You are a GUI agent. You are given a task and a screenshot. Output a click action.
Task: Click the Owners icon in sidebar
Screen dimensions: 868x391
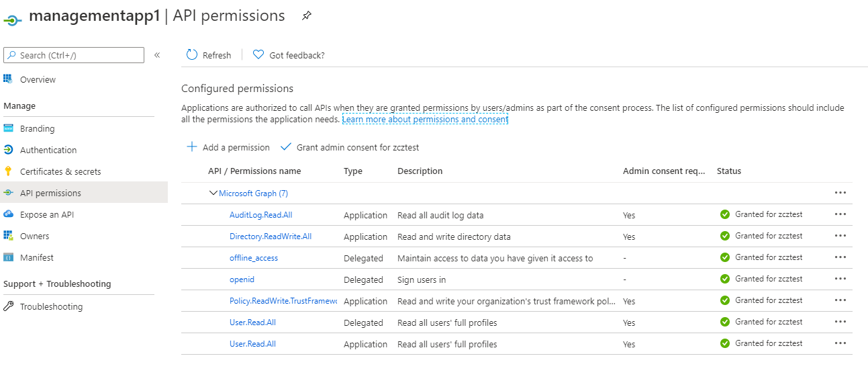click(x=8, y=236)
